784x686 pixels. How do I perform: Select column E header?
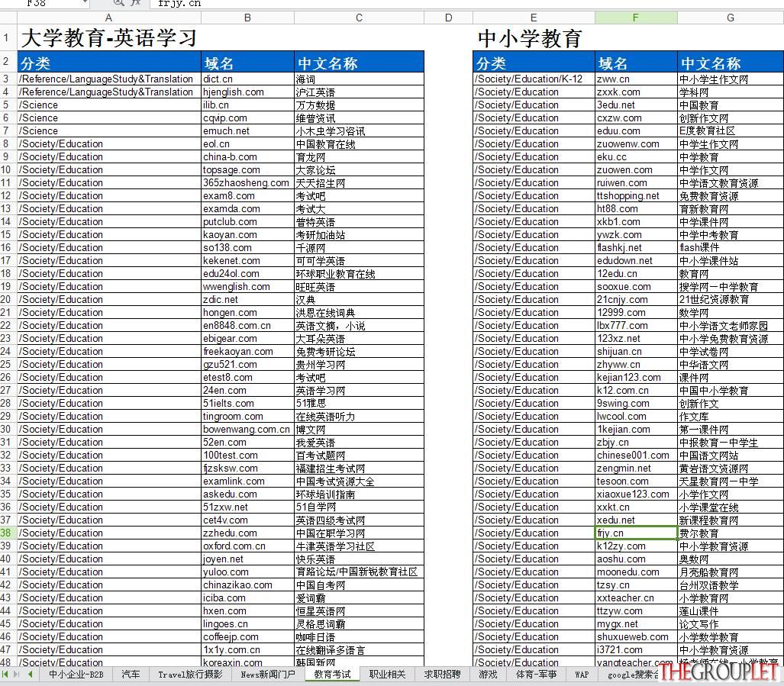coord(534,18)
